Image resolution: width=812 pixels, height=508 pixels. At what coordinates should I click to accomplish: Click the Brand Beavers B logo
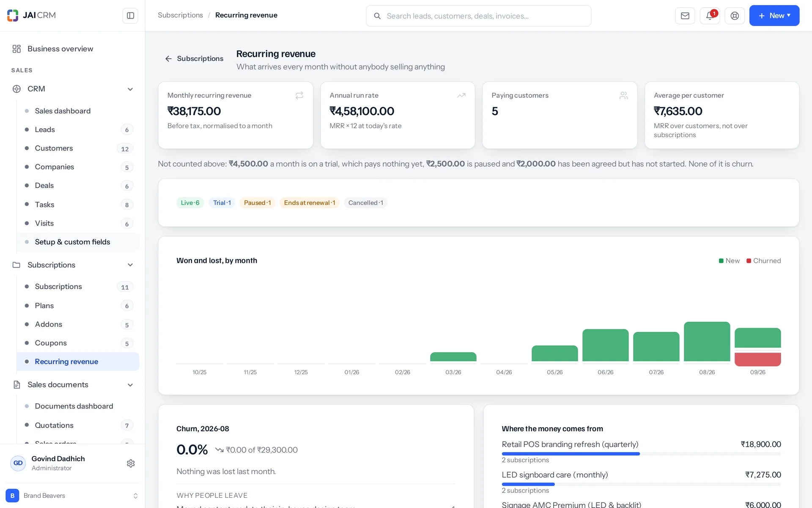click(x=12, y=496)
